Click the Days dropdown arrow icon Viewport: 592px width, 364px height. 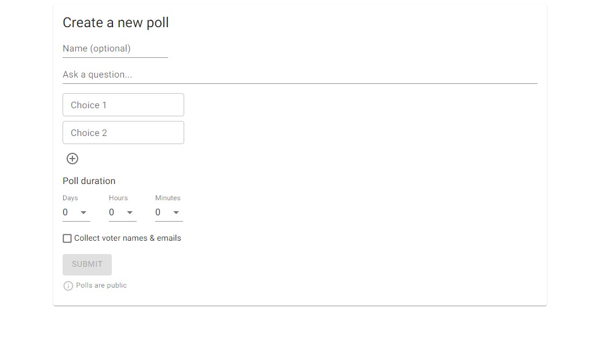[x=83, y=212]
